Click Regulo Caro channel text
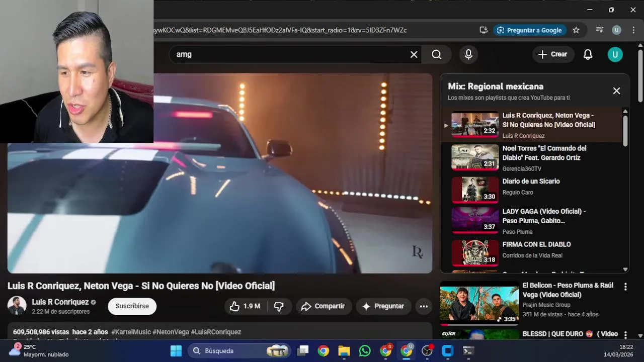This screenshot has width=644, height=362. coord(518,193)
